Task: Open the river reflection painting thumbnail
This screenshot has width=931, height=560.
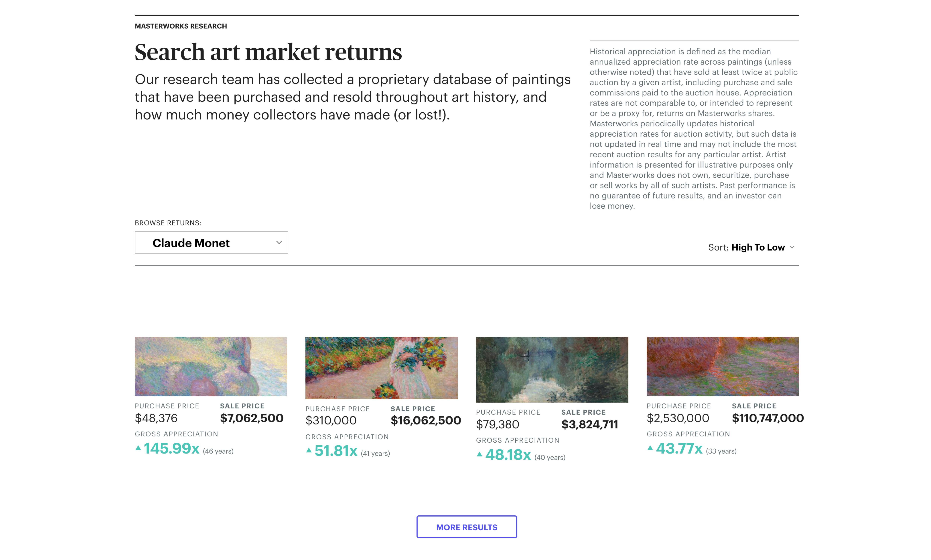Action: click(552, 369)
